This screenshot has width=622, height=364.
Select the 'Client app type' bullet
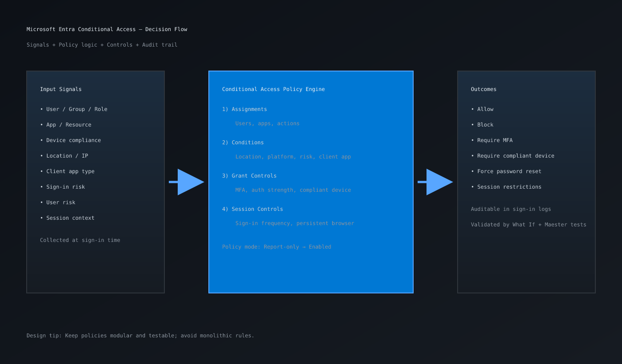point(67,171)
